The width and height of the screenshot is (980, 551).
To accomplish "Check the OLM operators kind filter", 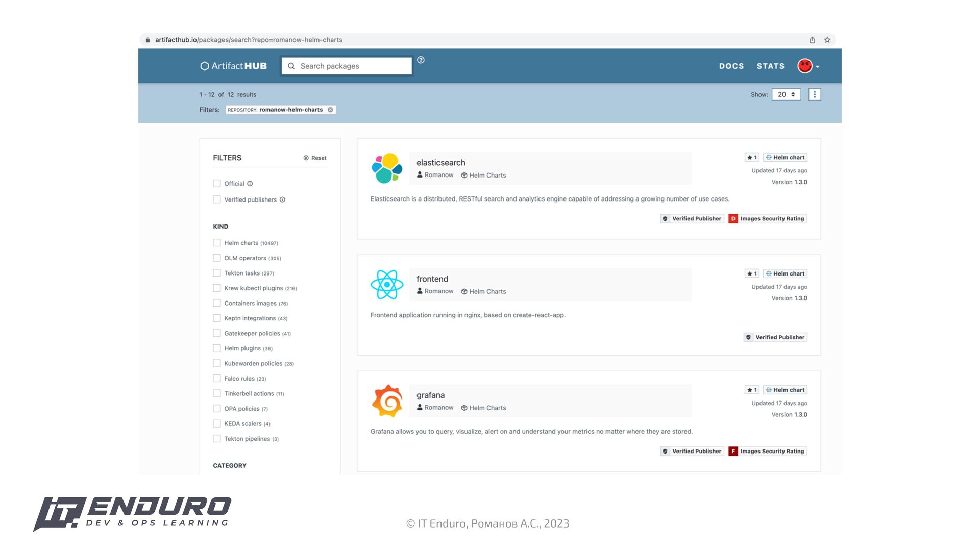I will [217, 258].
